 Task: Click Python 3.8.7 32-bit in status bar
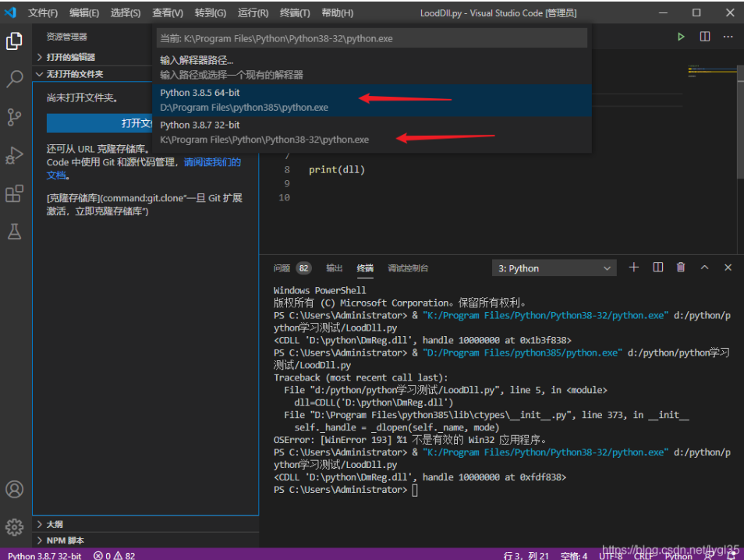44,556
